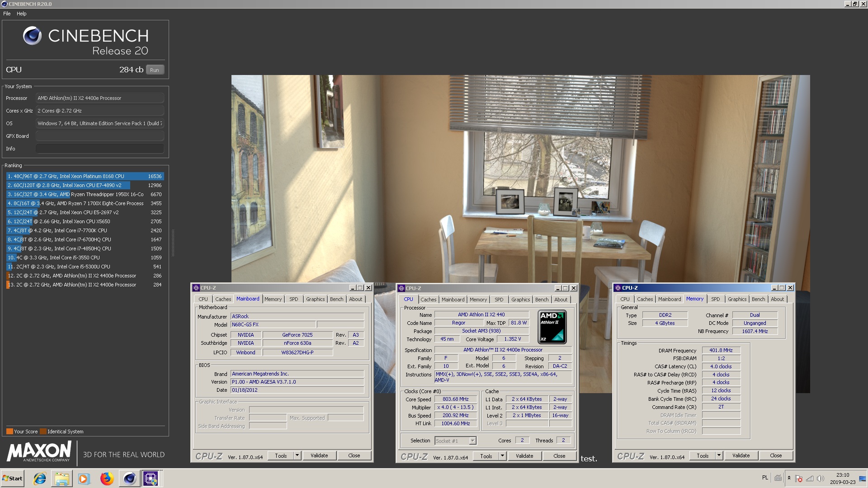Open Firefox from the taskbar
Screen dimensions: 868x488
point(107,479)
